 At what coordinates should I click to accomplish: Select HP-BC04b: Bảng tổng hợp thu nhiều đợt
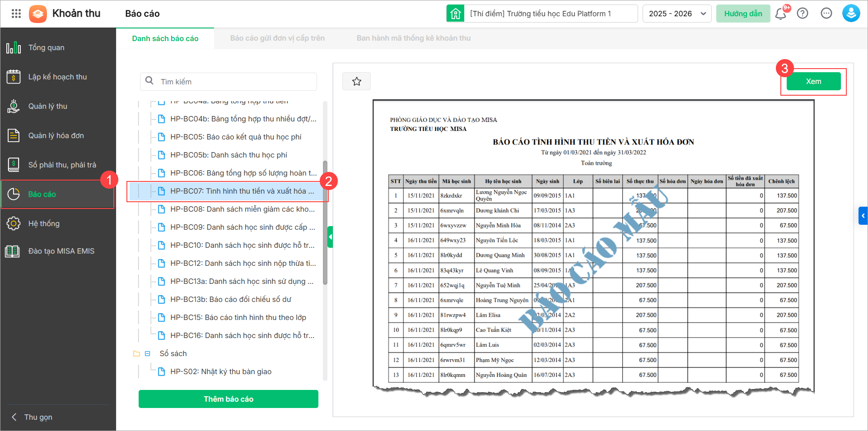(243, 119)
